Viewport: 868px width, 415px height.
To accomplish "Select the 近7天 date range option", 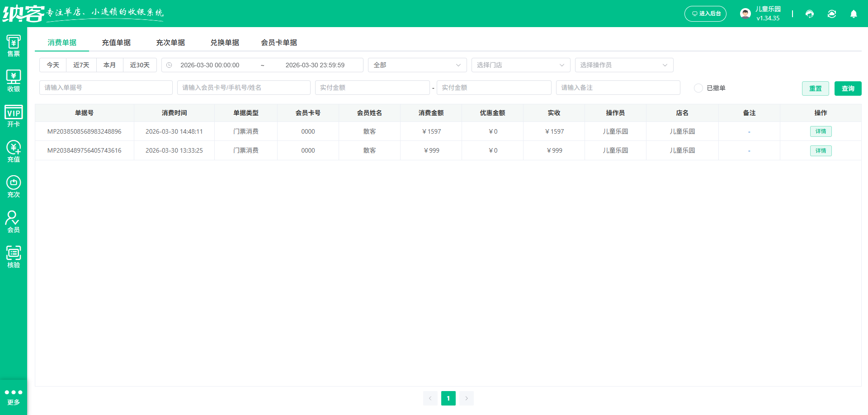I will [x=81, y=65].
